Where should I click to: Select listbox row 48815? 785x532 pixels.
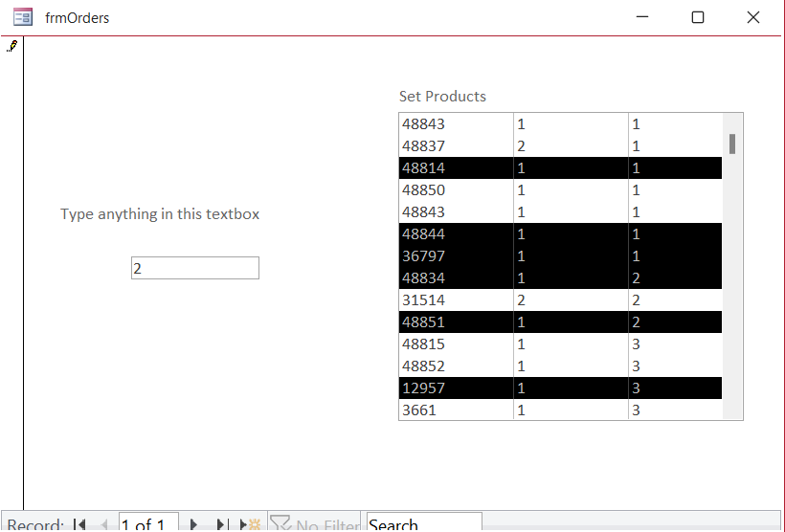[x=560, y=344]
